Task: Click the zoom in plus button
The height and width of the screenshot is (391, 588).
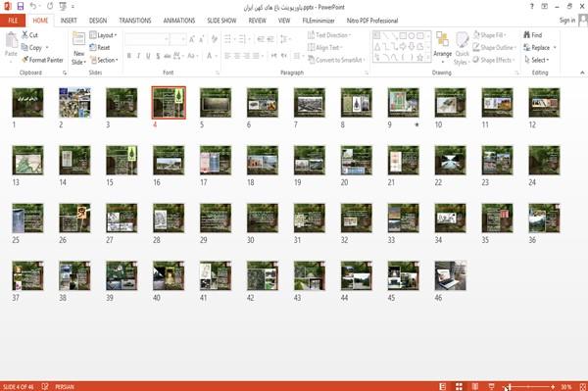Action: [553, 386]
